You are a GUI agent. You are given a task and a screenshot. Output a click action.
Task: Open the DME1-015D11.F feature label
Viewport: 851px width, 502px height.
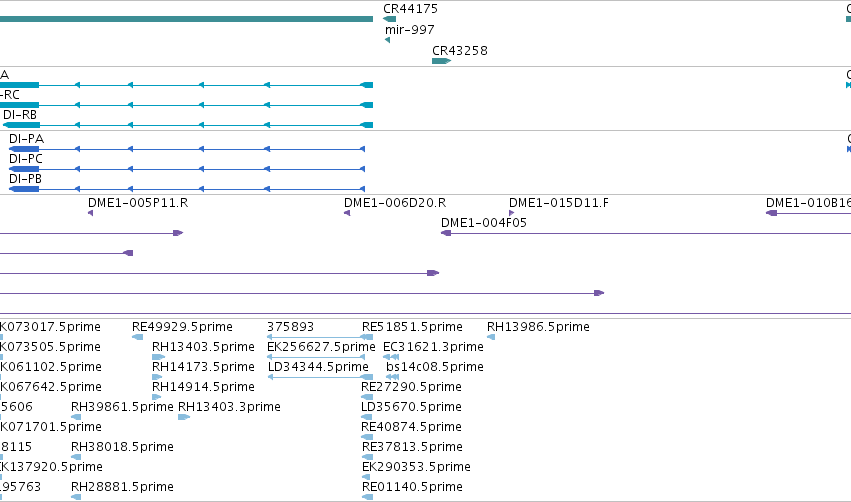[x=559, y=203]
